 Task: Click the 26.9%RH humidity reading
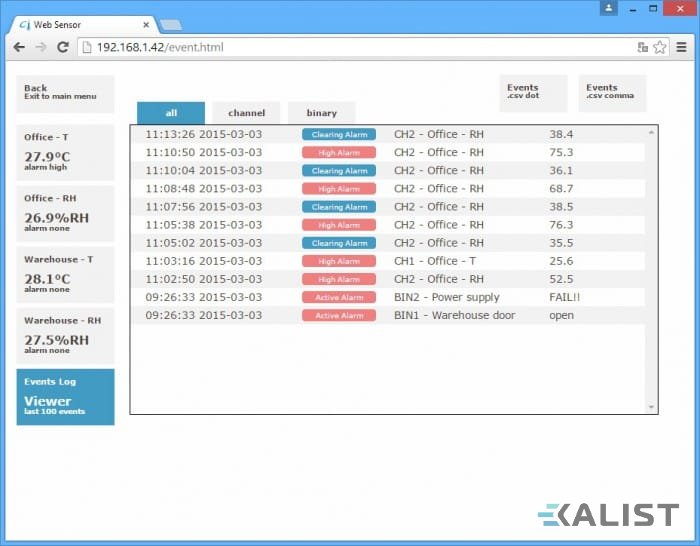[x=56, y=218]
